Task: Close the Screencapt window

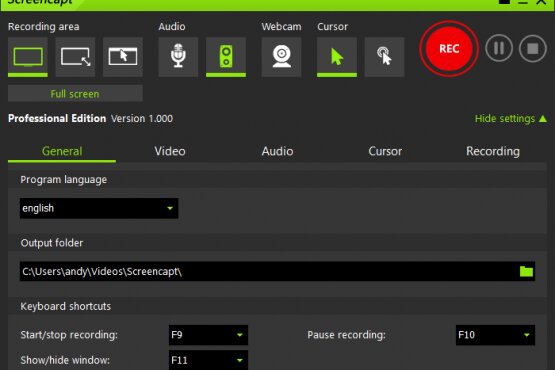Action: click(x=542, y=2)
